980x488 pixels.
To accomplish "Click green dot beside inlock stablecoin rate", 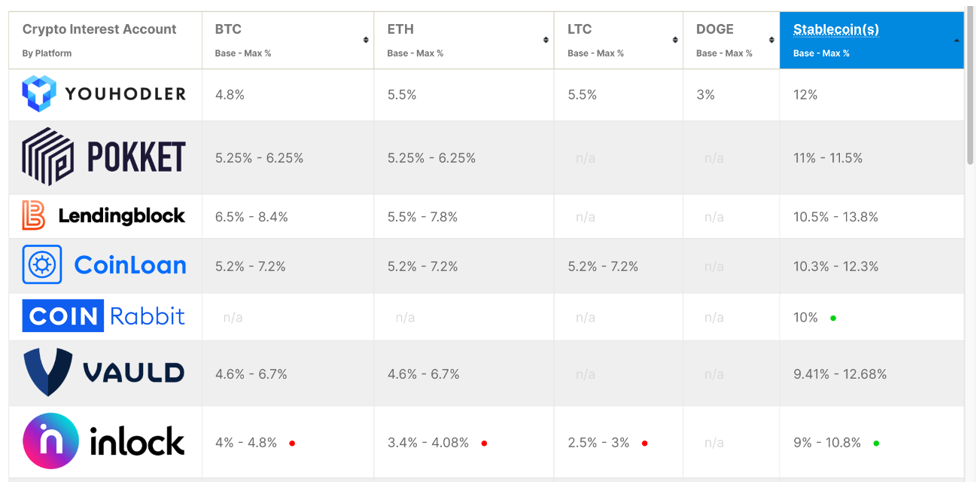I will [876, 444].
